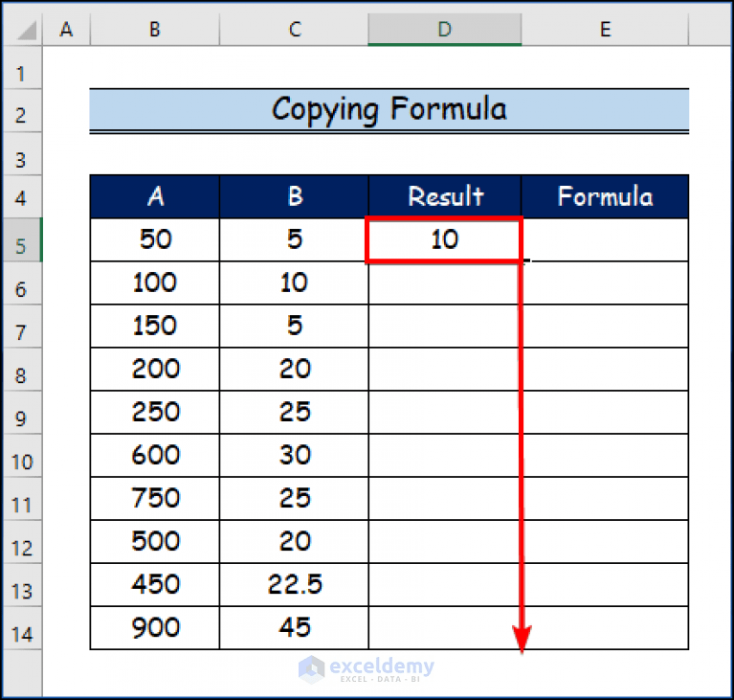Image resolution: width=734 pixels, height=700 pixels.
Task: Click the Copying Formula title cell
Action: coord(389,109)
